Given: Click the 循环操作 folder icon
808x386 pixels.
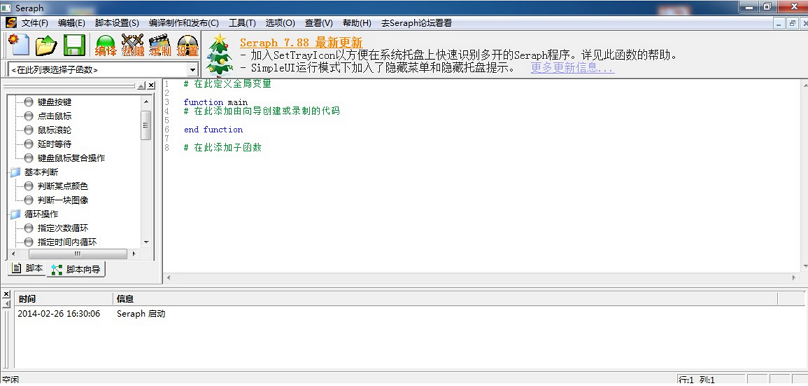Looking at the screenshot, I should [14, 214].
